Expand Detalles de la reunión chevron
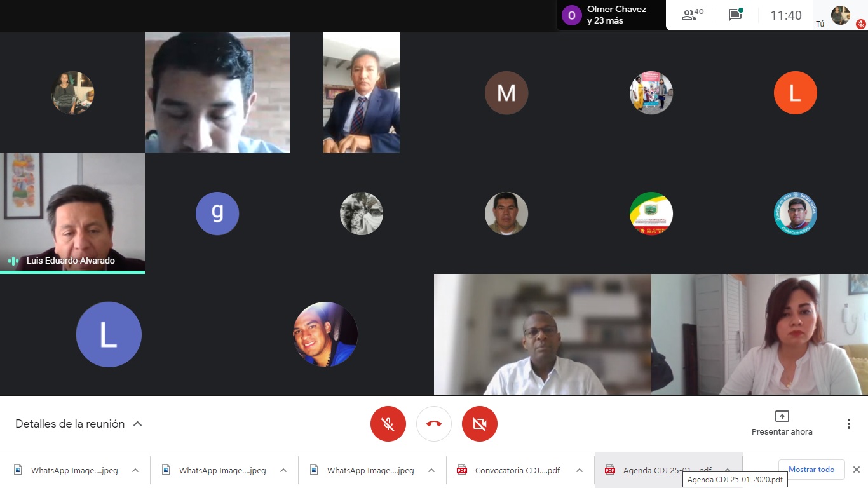Viewport: 868px width, 488px height. click(x=137, y=424)
